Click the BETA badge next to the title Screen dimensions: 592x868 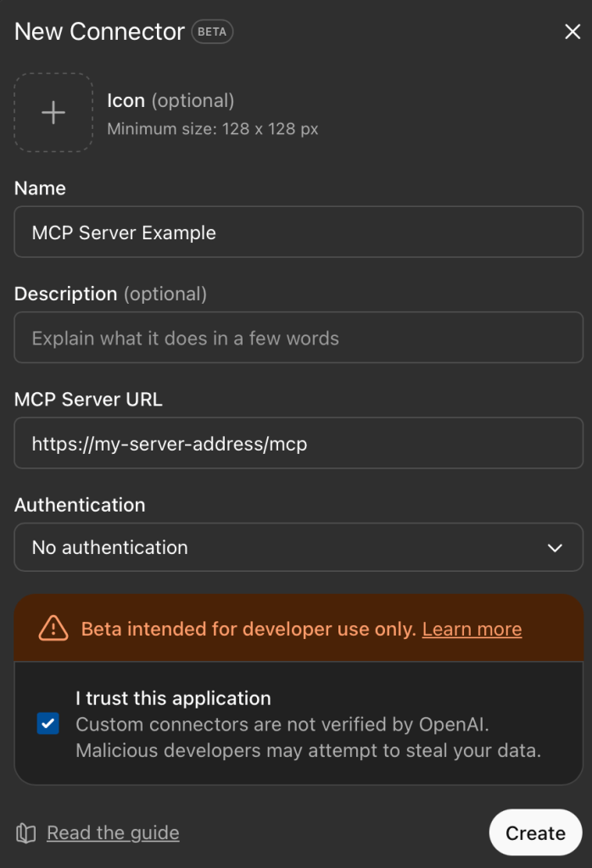tap(212, 32)
